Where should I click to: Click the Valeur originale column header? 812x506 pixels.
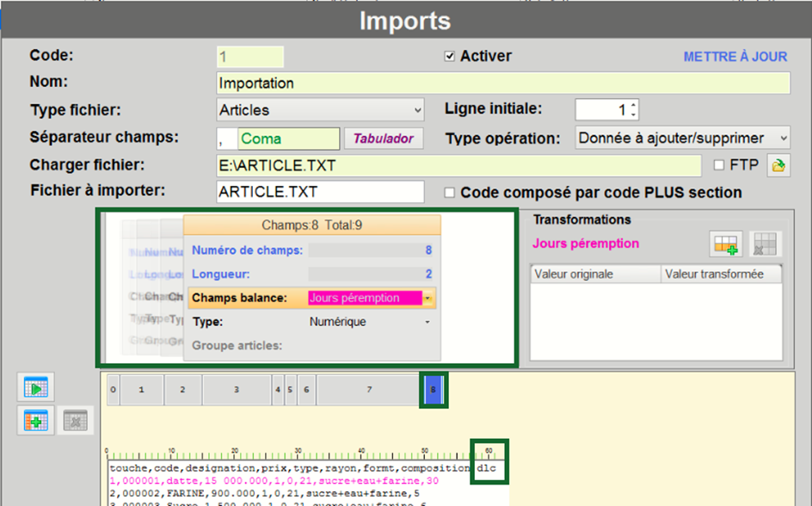pos(595,275)
